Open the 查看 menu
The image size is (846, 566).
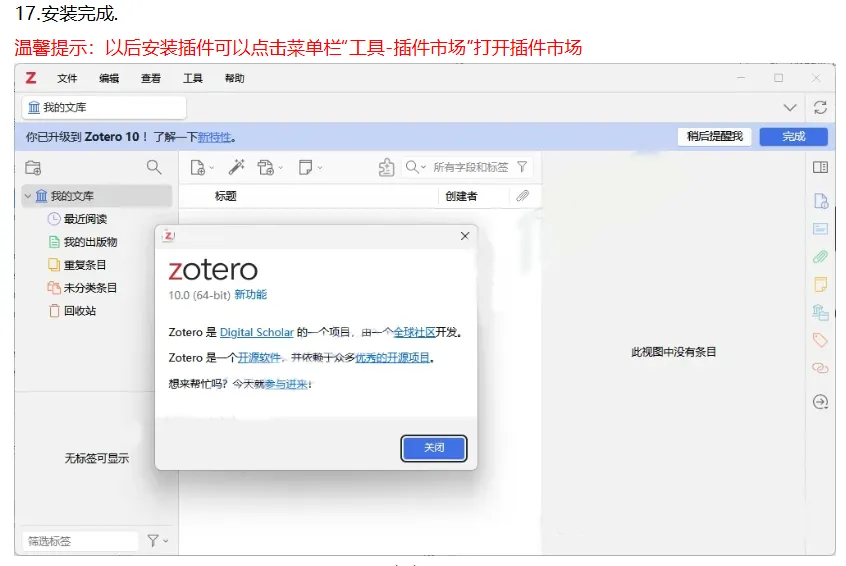pos(151,79)
